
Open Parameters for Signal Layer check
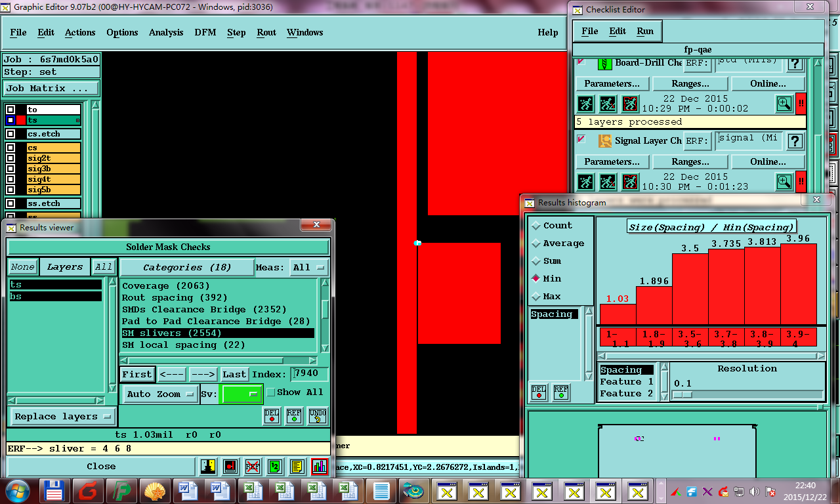(x=612, y=161)
